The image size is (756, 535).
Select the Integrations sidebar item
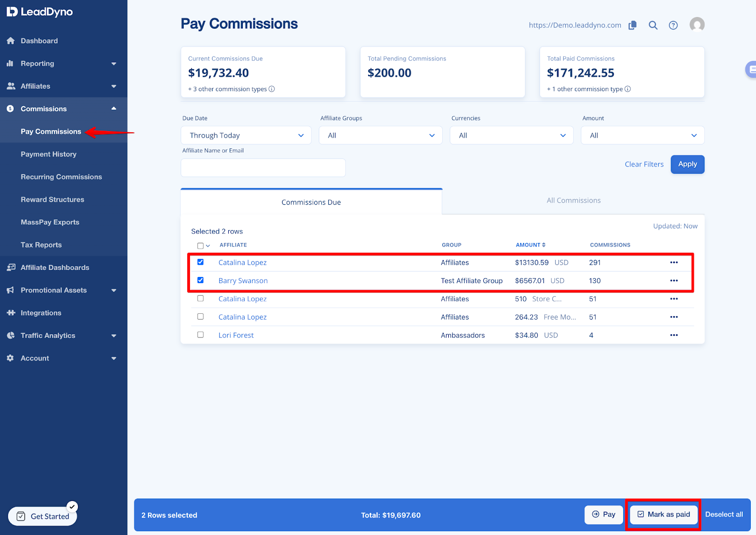click(40, 312)
